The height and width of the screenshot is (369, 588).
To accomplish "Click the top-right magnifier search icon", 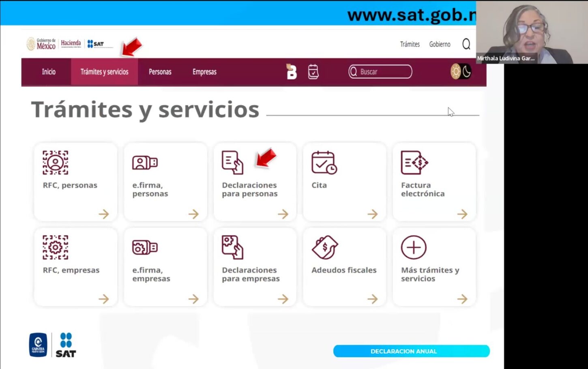I will [x=466, y=44].
